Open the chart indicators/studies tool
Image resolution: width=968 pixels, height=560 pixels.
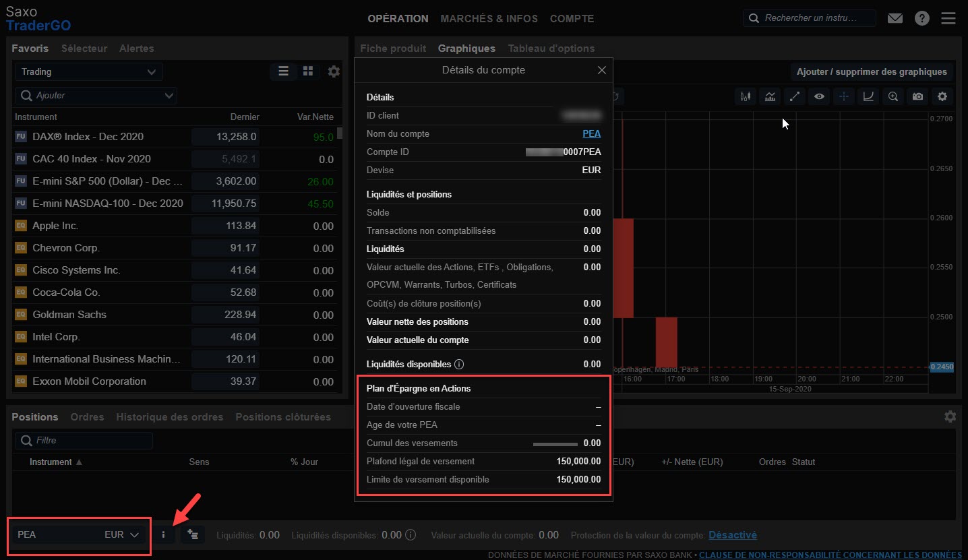point(770,97)
